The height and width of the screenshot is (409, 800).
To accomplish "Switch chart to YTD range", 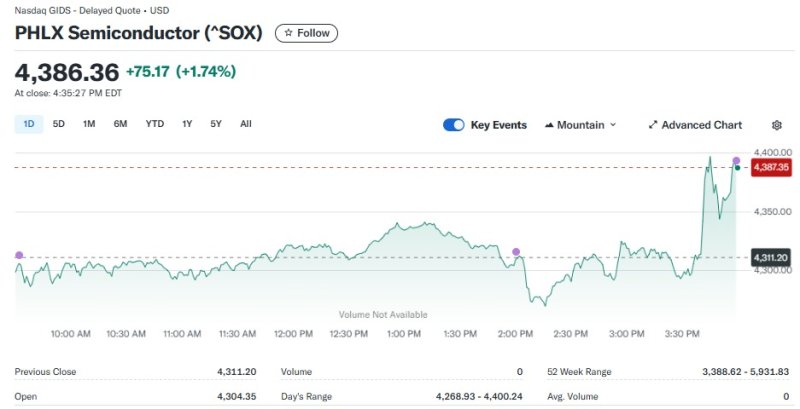I will coord(155,124).
